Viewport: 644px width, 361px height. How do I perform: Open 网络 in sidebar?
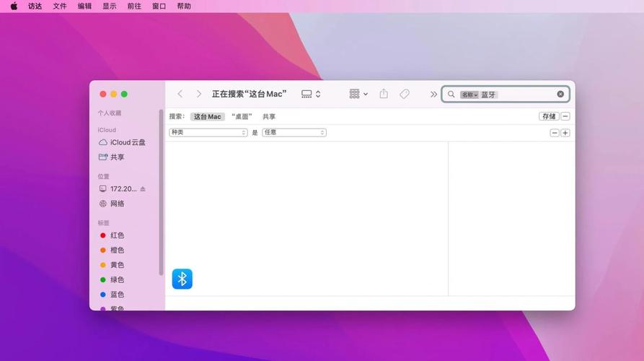pos(112,204)
